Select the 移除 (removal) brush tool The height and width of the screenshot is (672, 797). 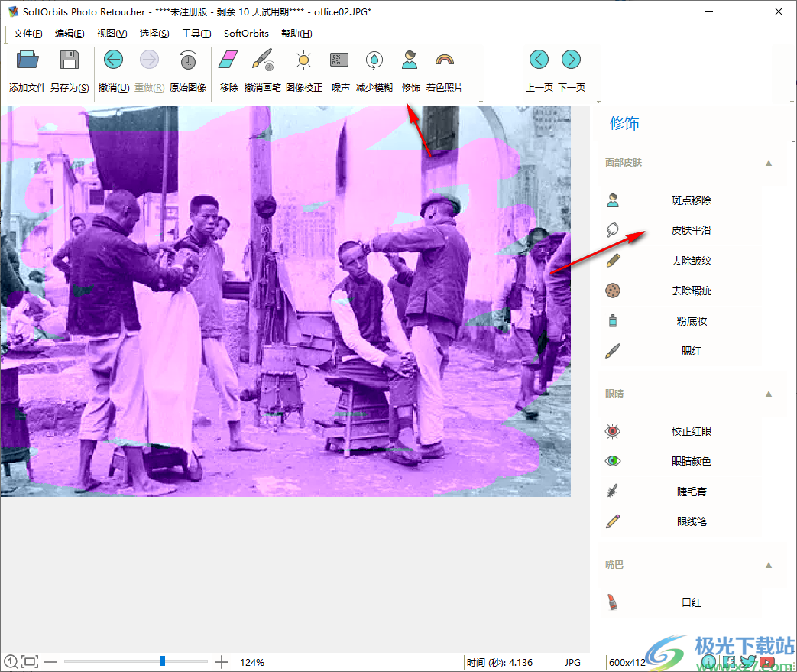pos(228,69)
